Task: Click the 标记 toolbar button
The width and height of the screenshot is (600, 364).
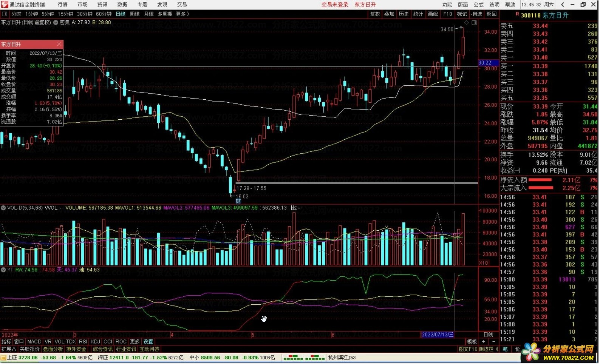Action: pos(462,14)
